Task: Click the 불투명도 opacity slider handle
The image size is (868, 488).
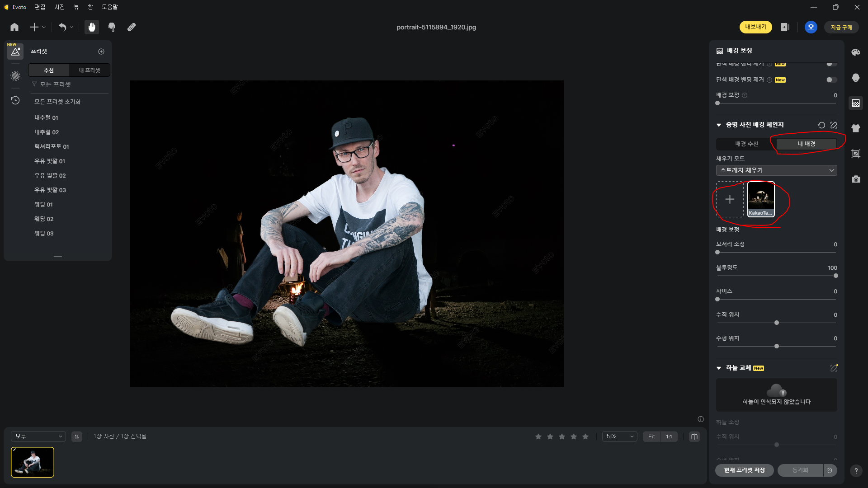Action: pyautogui.click(x=835, y=276)
